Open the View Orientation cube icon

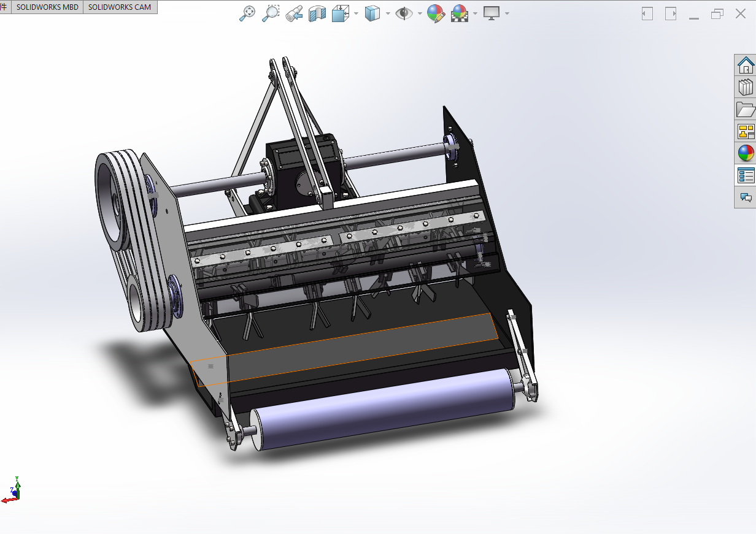[x=340, y=13]
